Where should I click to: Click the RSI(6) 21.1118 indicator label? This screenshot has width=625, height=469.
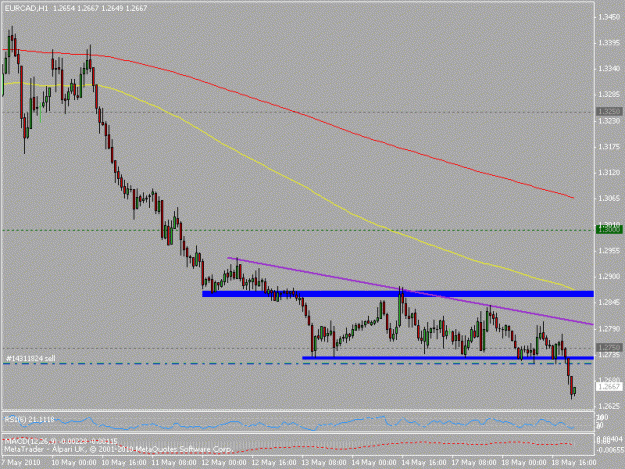[x=29, y=419]
